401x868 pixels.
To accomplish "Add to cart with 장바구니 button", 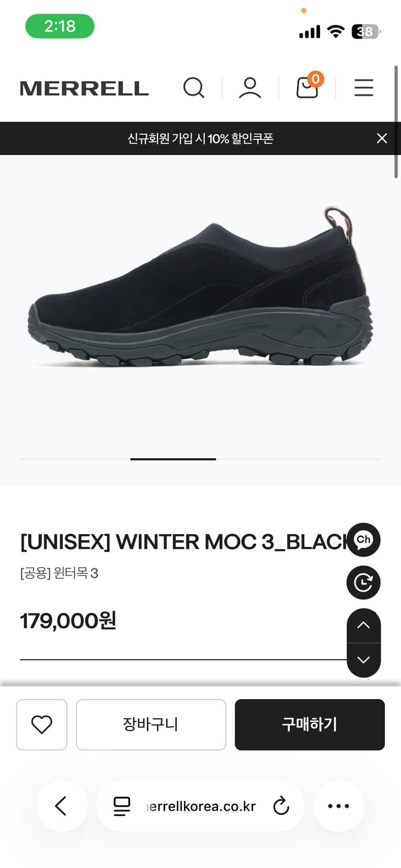I will (x=151, y=724).
